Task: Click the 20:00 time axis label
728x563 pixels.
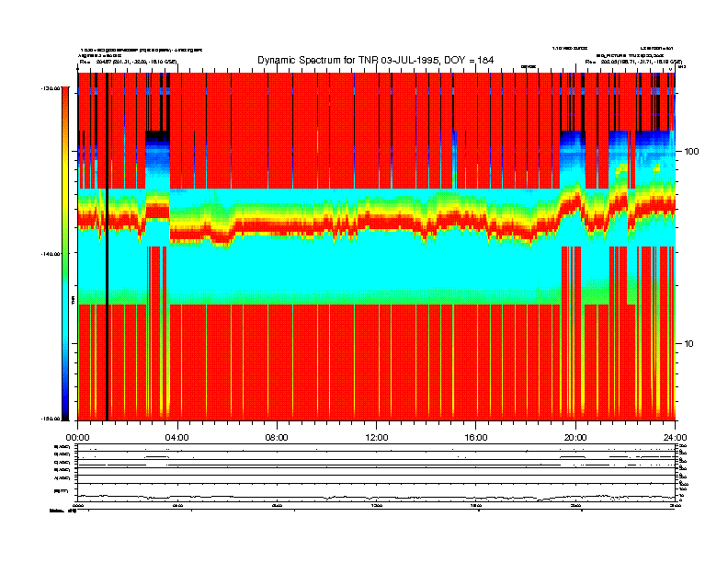Action: [x=575, y=438]
